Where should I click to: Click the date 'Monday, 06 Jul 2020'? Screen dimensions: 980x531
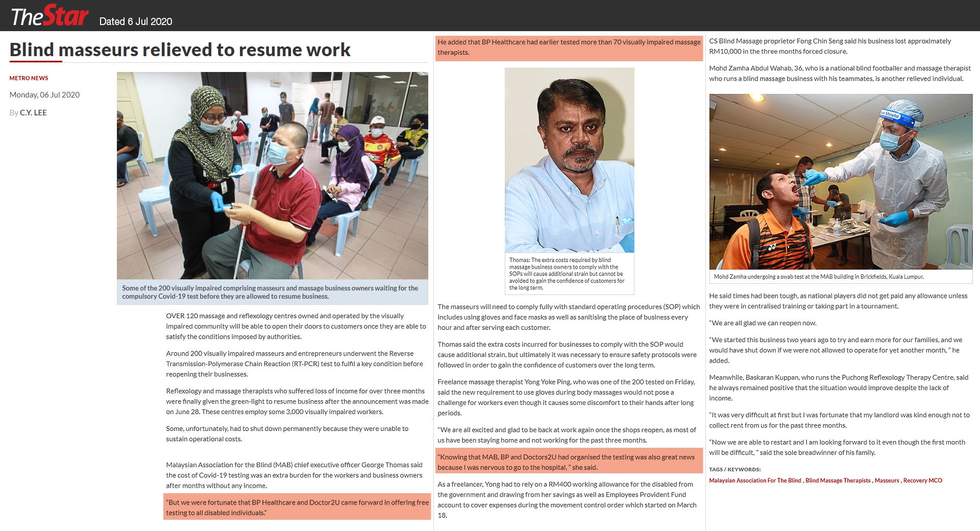coord(44,95)
